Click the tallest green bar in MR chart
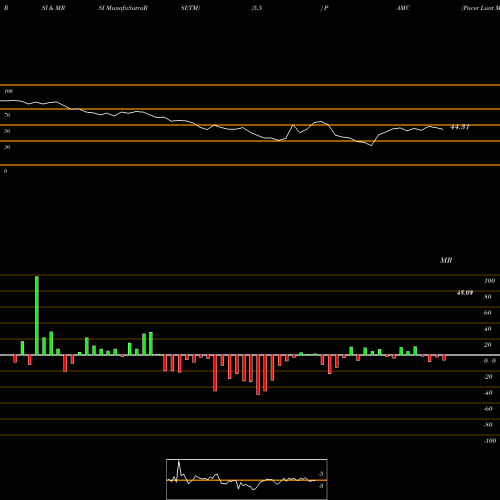 tap(37, 316)
